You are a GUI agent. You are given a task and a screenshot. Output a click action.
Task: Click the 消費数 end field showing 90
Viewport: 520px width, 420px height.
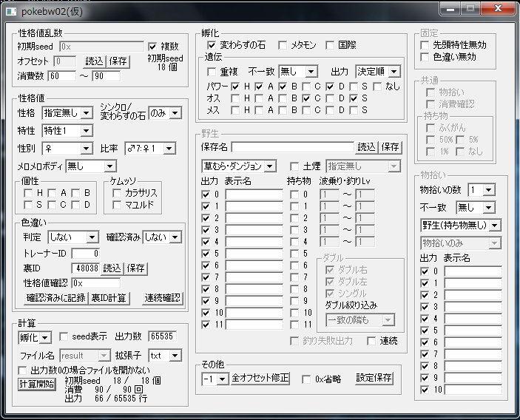coord(106,76)
